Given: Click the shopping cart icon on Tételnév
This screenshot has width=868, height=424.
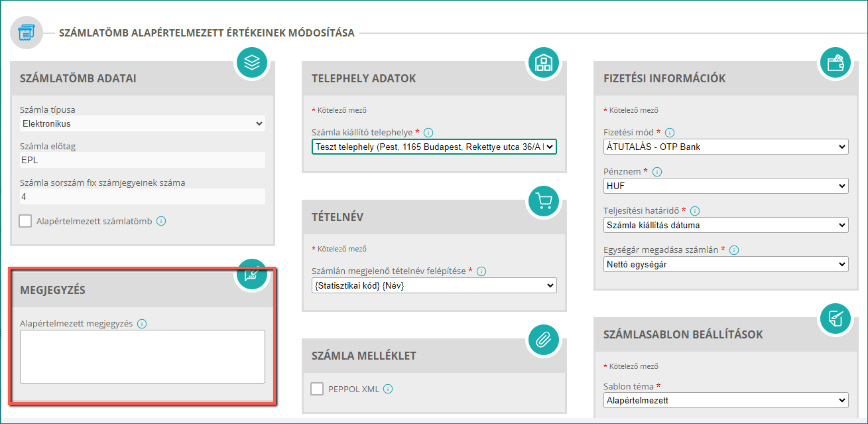Looking at the screenshot, I should [544, 201].
